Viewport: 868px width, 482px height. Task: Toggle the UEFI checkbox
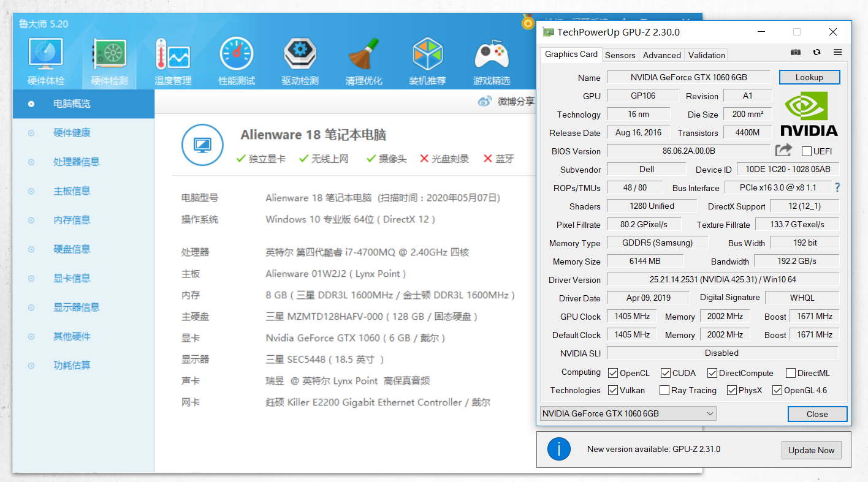tap(807, 151)
